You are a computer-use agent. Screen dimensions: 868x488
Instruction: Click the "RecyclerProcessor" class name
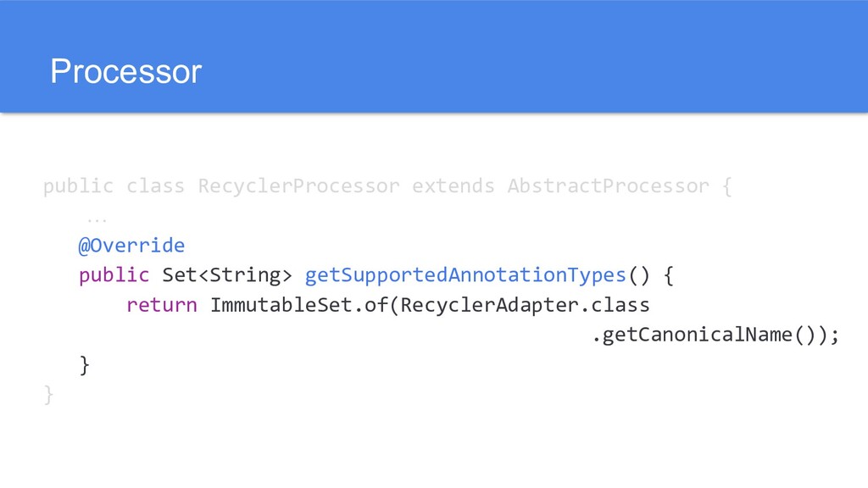(298, 186)
